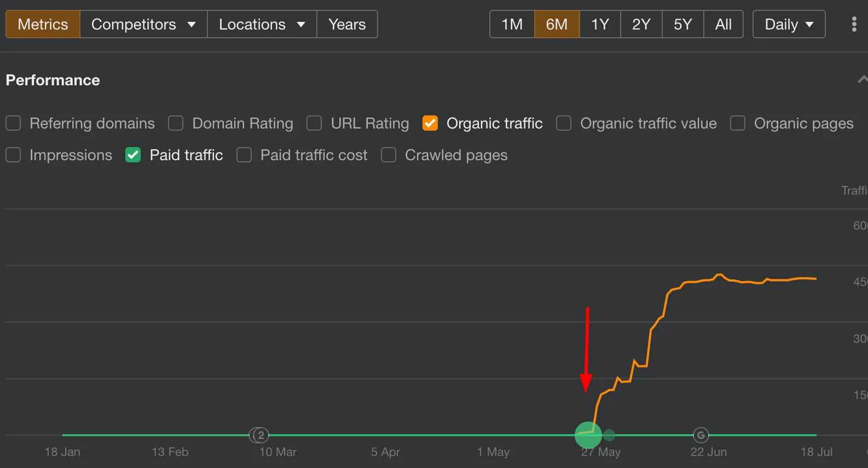Select the All time range
Screen dimensions: 868x468
(723, 24)
